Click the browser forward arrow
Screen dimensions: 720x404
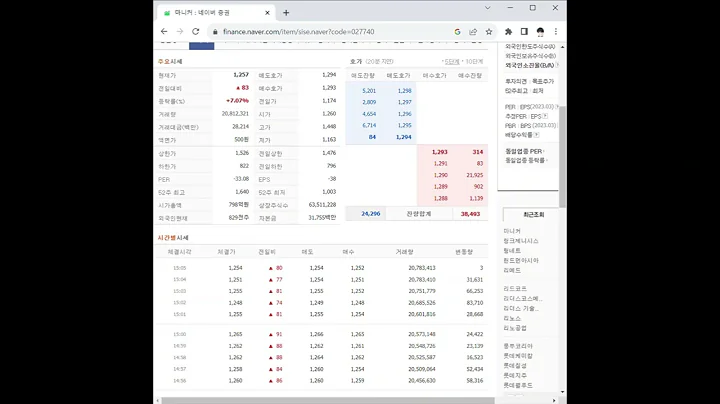click(x=180, y=32)
